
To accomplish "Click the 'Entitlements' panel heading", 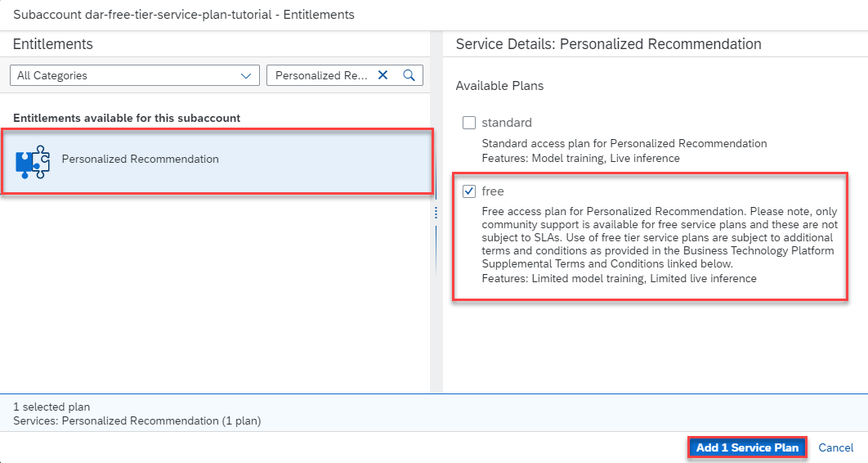I will coord(52,44).
